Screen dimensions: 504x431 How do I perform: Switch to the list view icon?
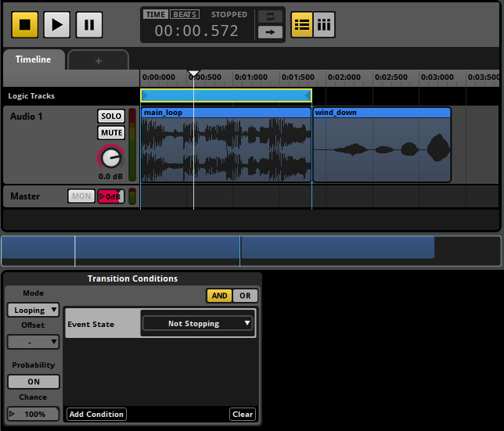(x=302, y=24)
